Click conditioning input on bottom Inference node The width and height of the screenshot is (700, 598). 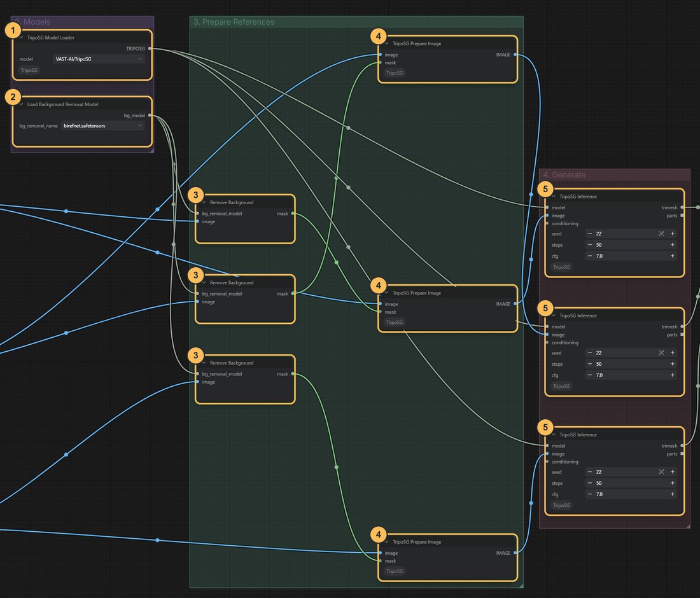[547, 462]
